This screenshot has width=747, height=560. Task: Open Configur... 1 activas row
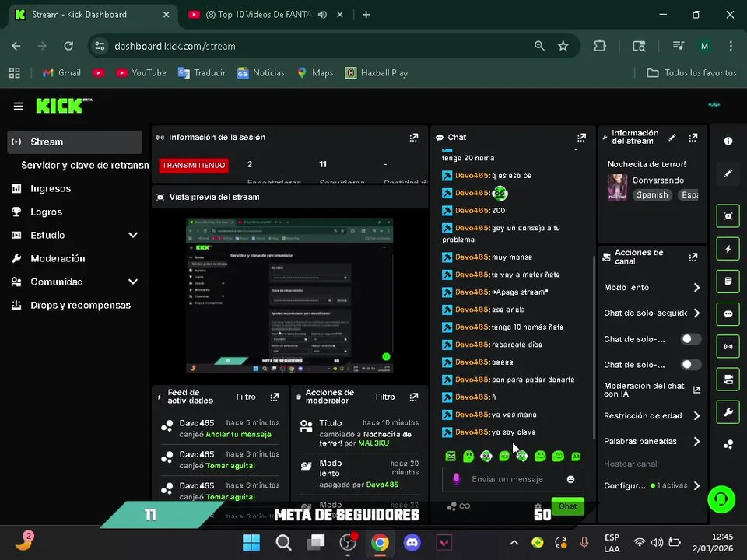[x=652, y=485]
